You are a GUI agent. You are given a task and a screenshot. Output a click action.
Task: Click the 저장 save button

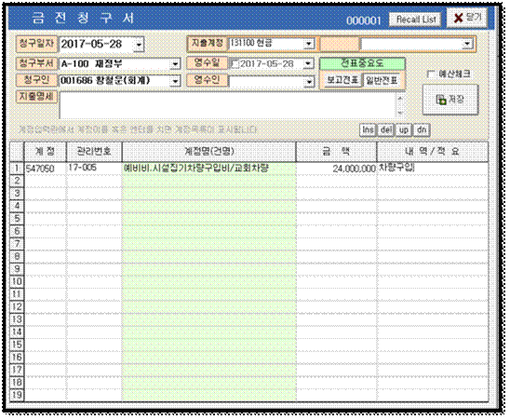point(450,100)
